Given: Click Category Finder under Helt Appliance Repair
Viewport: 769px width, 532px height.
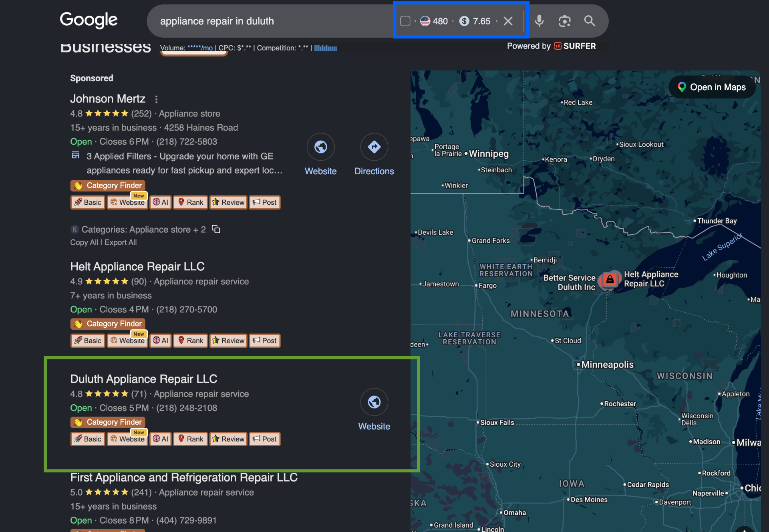Looking at the screenshot, I should point(108,324).
